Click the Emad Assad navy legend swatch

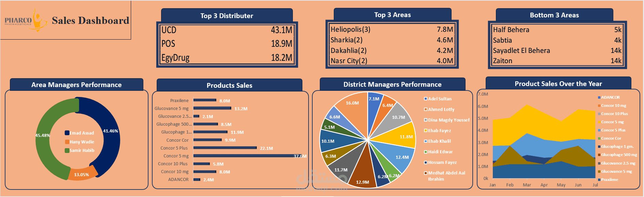tap(67, 133)
